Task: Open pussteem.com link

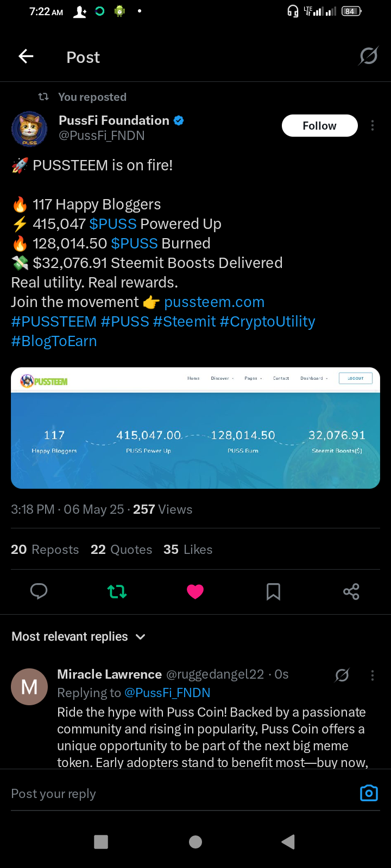Action: point(214,302)
